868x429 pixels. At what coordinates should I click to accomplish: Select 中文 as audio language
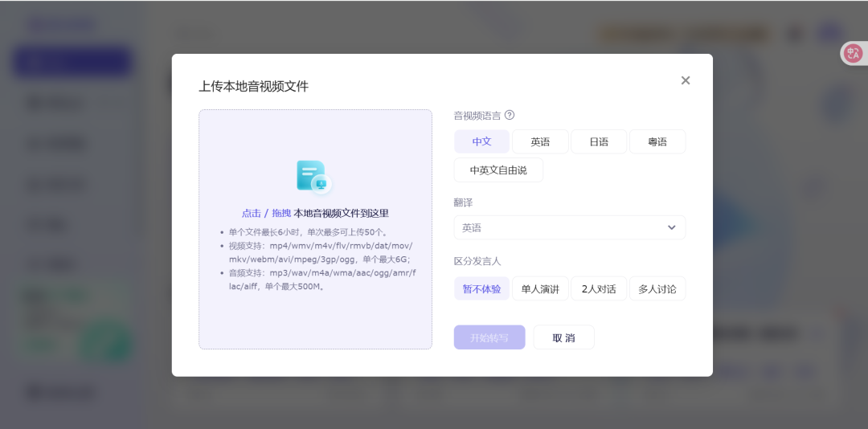481,141
